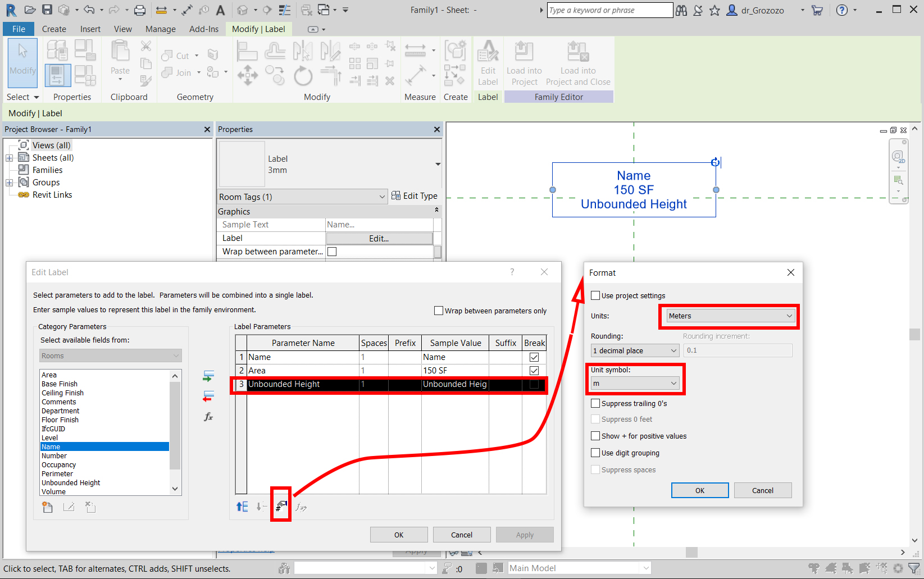Remove selected parameter from the label
The width and height of the screenshot is (924, 579).
[x=208, y=396]
